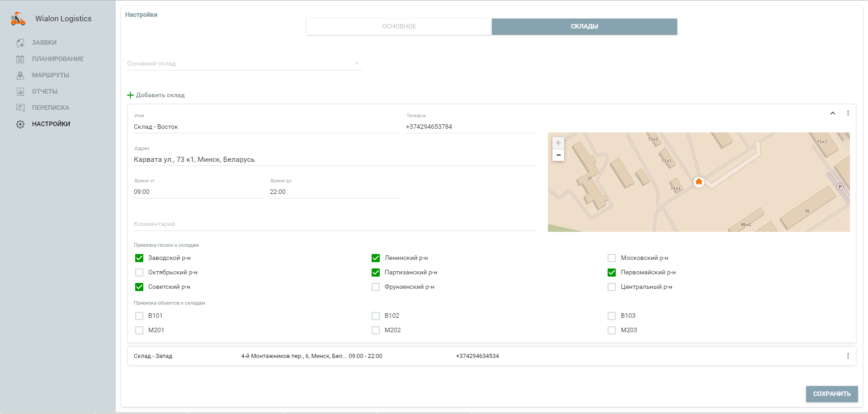
Task: Open the Переписка chat icon
Action: tap(20, 108)
